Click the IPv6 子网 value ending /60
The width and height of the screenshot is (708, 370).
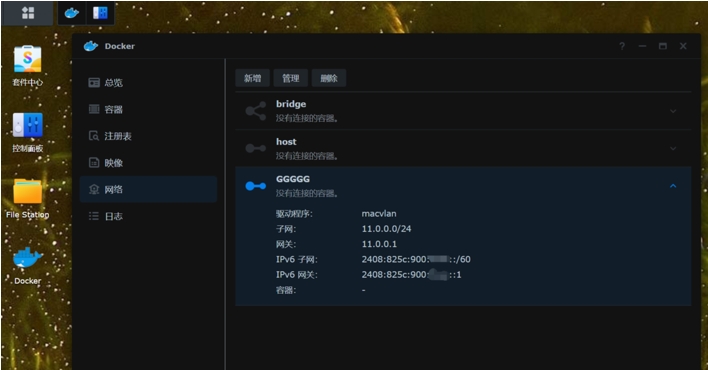click(416, 259)
